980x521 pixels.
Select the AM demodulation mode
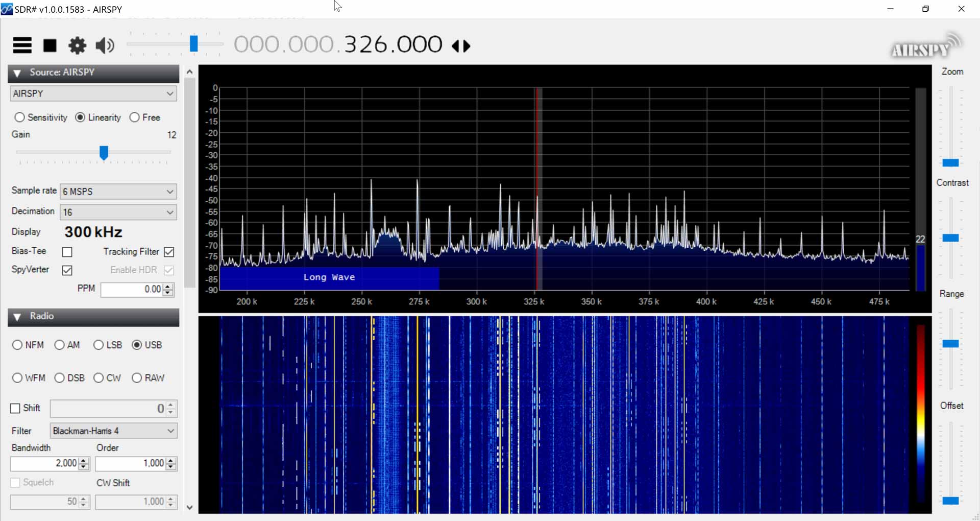(x=60, y=345)
